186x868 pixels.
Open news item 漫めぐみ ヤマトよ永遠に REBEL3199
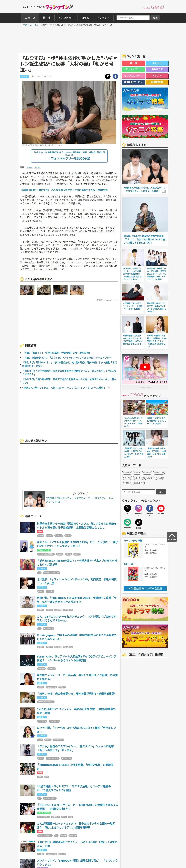[x=77, y=544]
